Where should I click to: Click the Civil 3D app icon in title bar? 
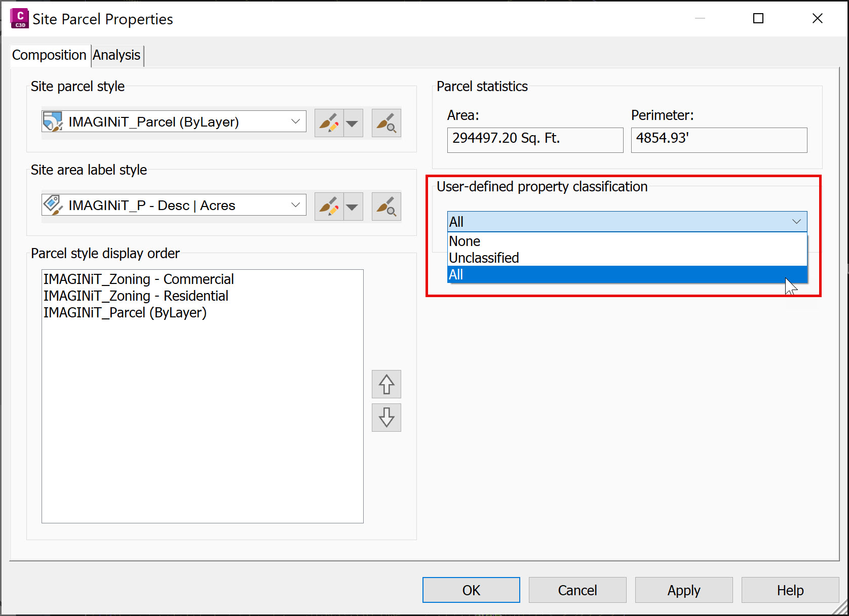(19, 19)
